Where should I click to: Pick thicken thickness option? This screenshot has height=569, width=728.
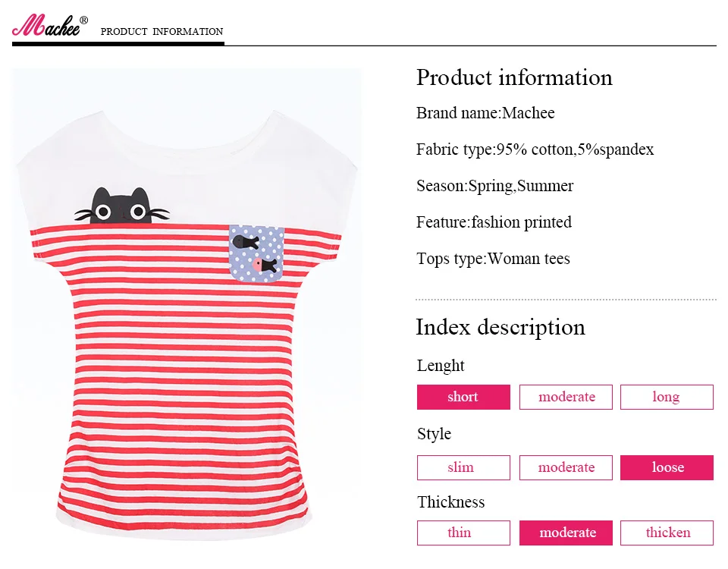click(x=667, y=533)
